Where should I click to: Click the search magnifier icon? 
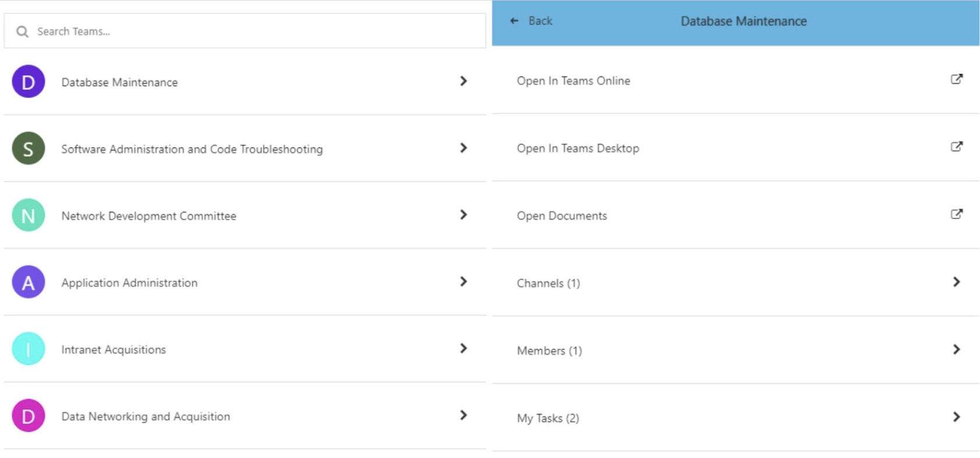[x=22, y=31]
